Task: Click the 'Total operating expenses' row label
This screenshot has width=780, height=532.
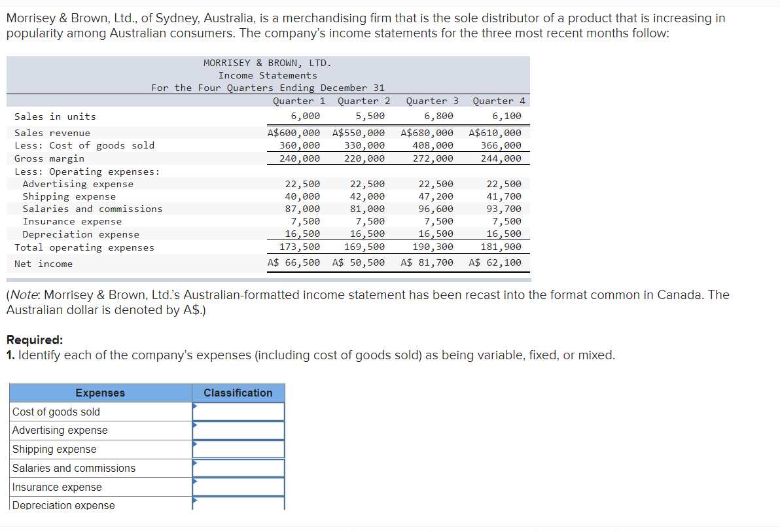Action: tap(84, 247)
